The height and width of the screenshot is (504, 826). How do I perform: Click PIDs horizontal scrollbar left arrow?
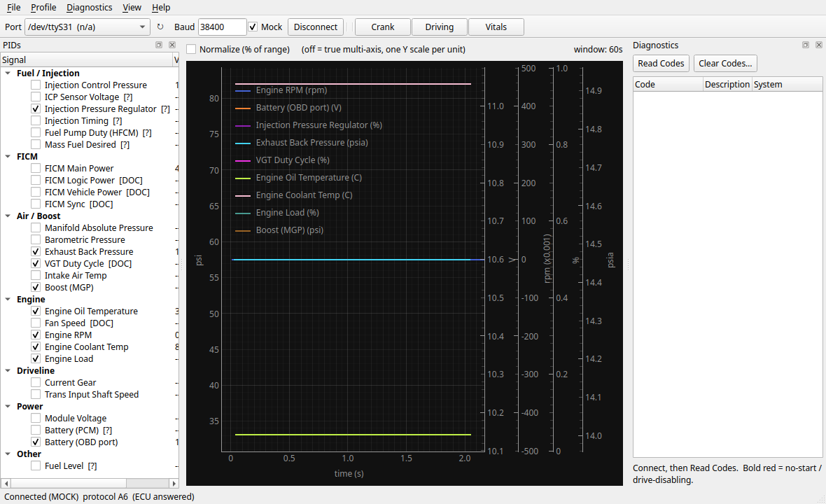click(x=6, y=483)
